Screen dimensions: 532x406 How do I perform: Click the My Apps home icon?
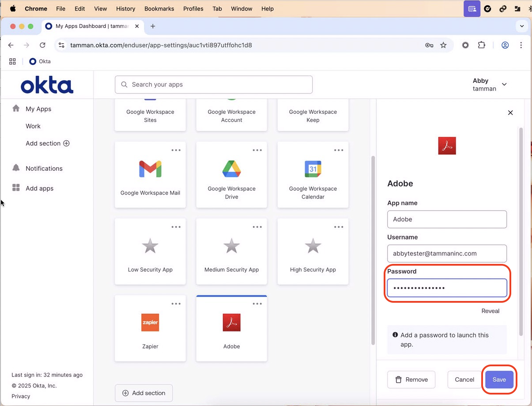(x=16, y=109)
